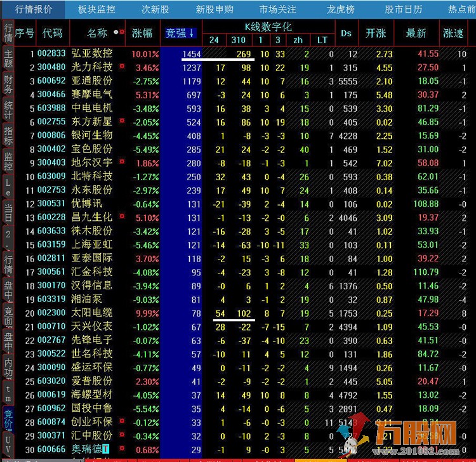Select stock 徕木股份

coord(92,231)
